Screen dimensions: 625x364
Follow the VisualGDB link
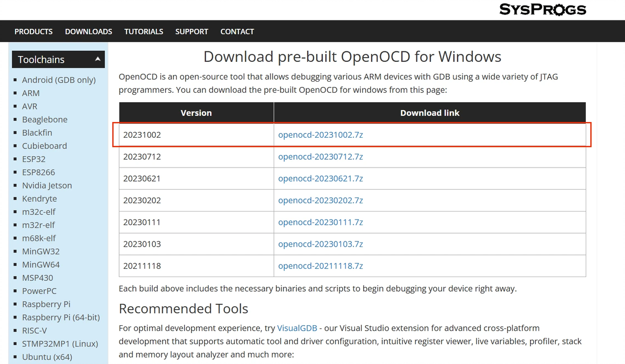coord(297,328)
